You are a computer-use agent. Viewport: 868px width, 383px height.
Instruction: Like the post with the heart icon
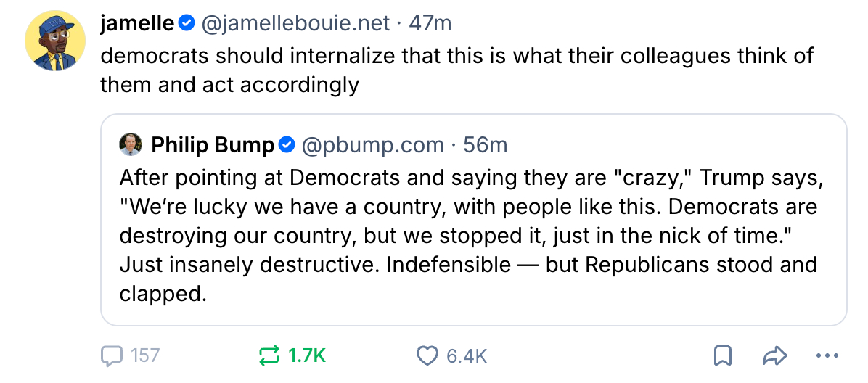(x=427, y=355)
